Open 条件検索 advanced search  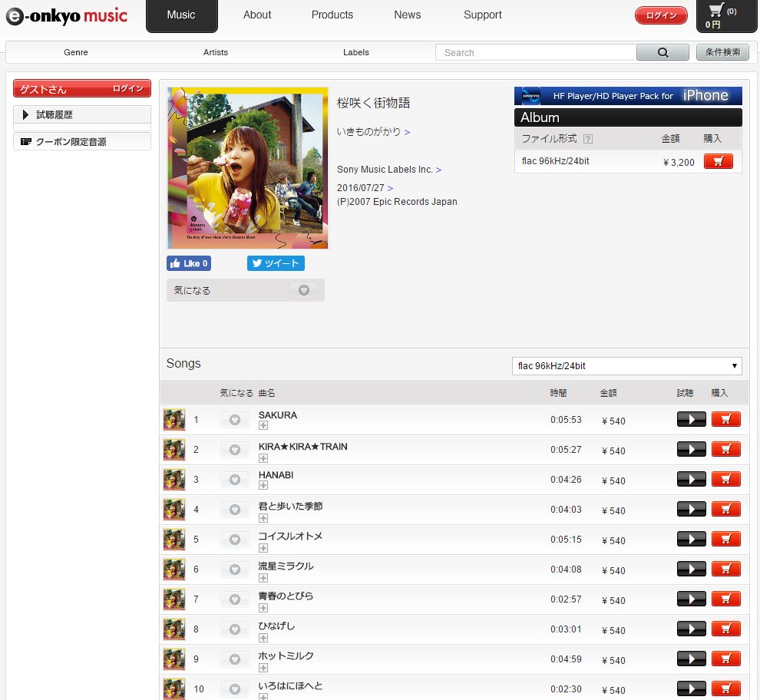coord(722,52)
